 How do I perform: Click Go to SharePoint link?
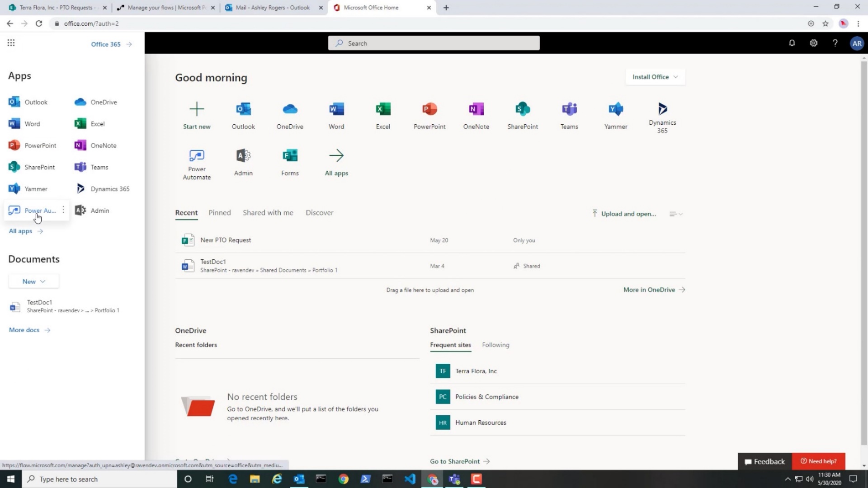(x=460, y=461)
